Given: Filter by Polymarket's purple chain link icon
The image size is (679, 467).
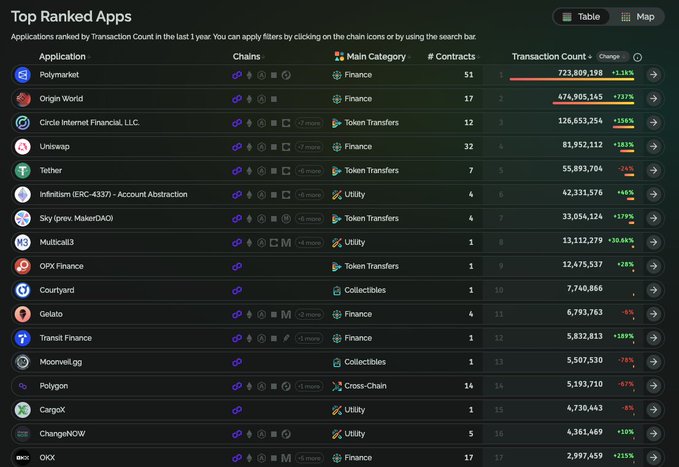Looking at the screenshot, I should (237, 75).
